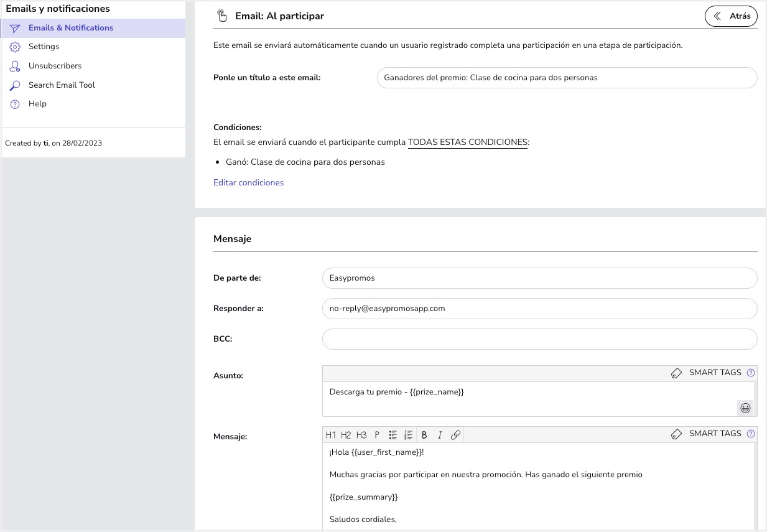Insert a link using the chain icon
Image resolution: width=767 pixels, height=532 pixels.
tap(455, 435)
